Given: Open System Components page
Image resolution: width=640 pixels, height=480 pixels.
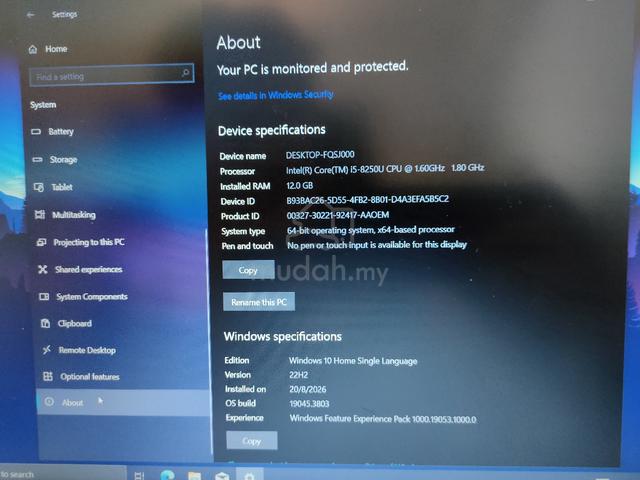Looking at the screenshot, I should pyautogui.click(x=92, y=297).
